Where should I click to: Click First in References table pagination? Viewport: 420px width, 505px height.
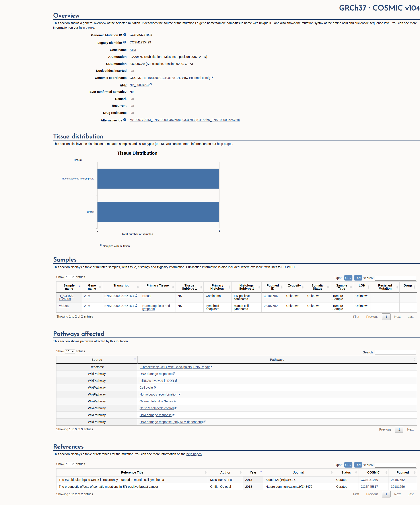point(356,494)
